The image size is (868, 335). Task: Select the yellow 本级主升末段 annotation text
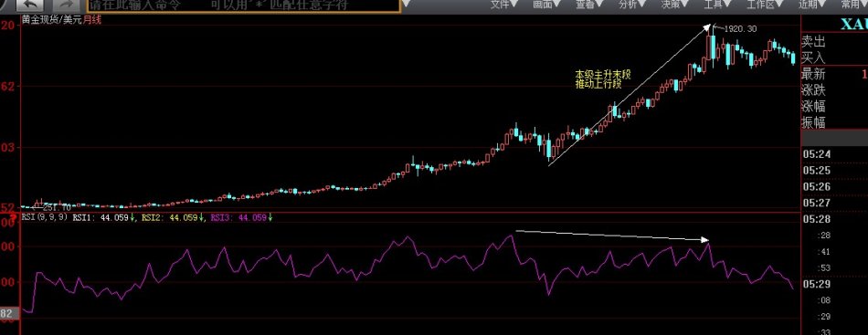click(602, 74)
